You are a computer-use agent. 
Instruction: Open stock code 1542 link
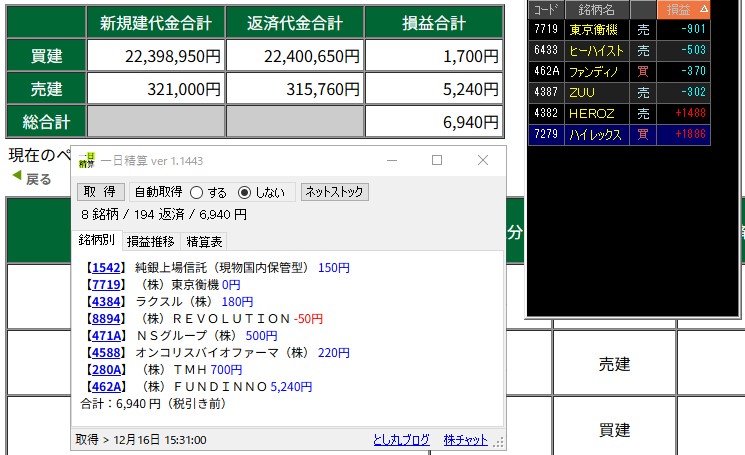105,268
